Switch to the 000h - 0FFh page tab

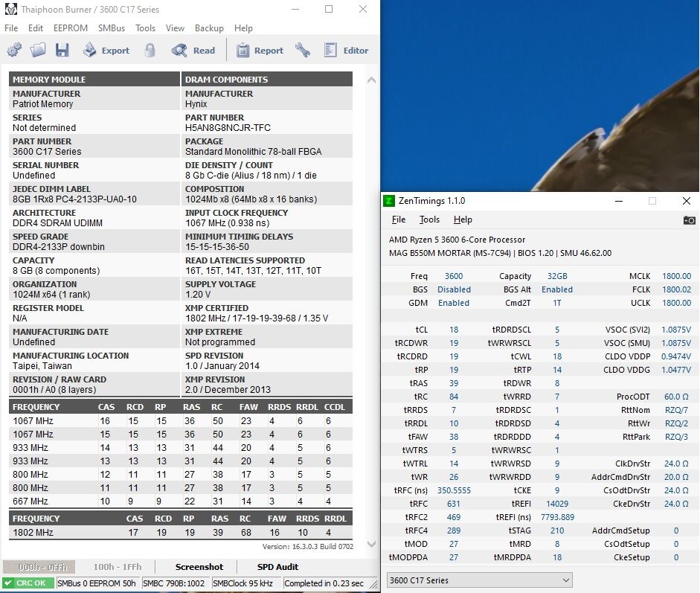[39, 567]
